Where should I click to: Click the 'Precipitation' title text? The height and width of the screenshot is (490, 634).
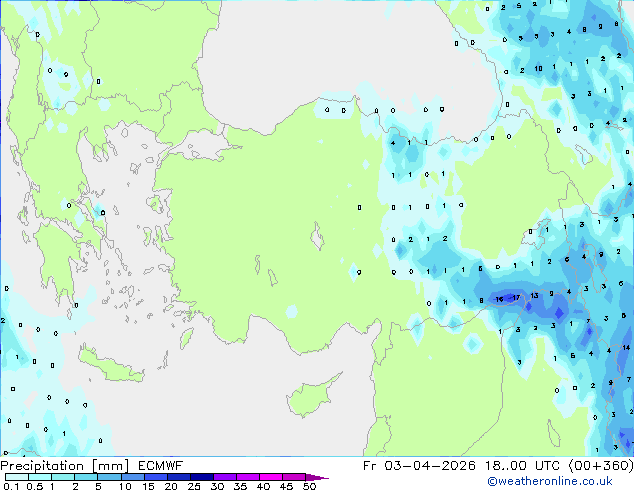point(42,466)
